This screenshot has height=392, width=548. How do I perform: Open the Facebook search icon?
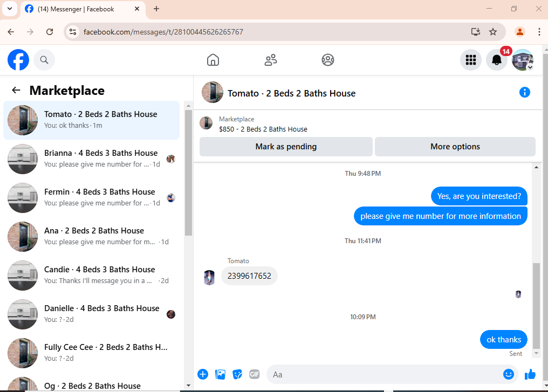tap(44, 60)
